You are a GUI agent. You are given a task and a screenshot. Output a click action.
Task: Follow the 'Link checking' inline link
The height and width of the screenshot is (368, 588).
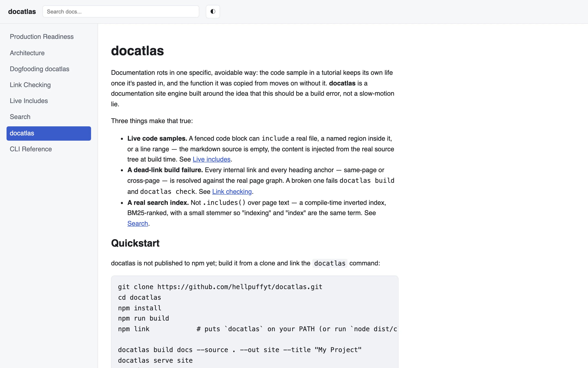232,192
